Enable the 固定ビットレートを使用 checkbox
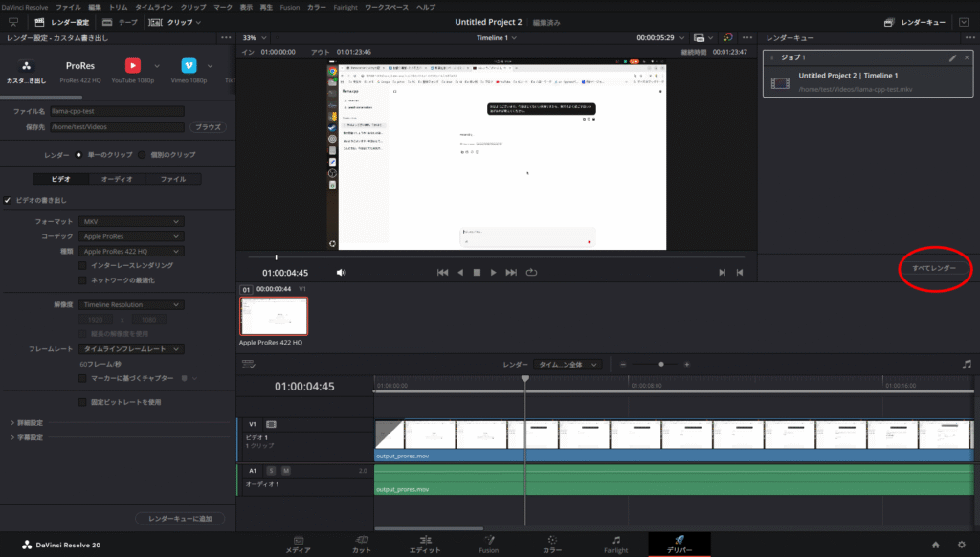This screenshot has height=557, width=980. point(82,402)
